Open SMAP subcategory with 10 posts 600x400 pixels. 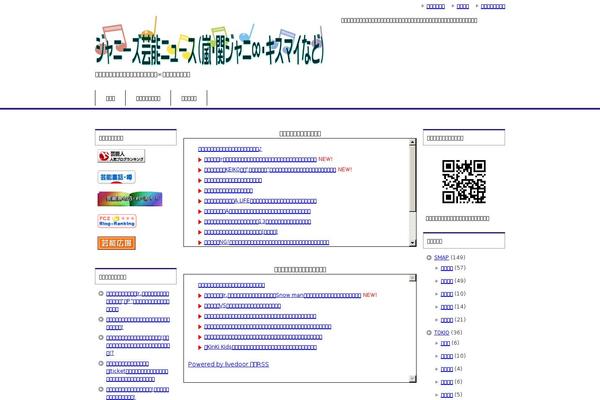click(447, 294)
